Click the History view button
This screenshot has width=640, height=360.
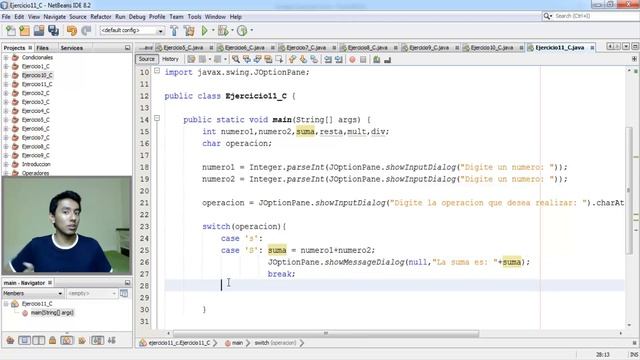170,59
